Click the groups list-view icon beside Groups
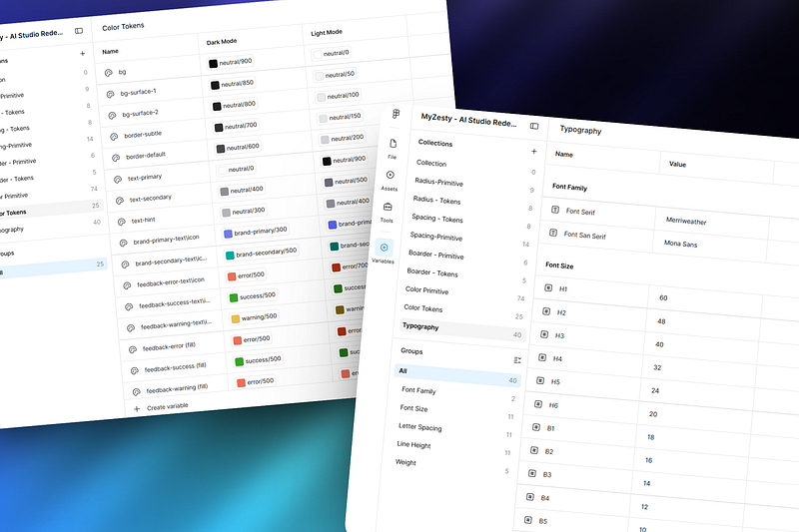Viewport: 799px width, 532px height. coord(517,360)
